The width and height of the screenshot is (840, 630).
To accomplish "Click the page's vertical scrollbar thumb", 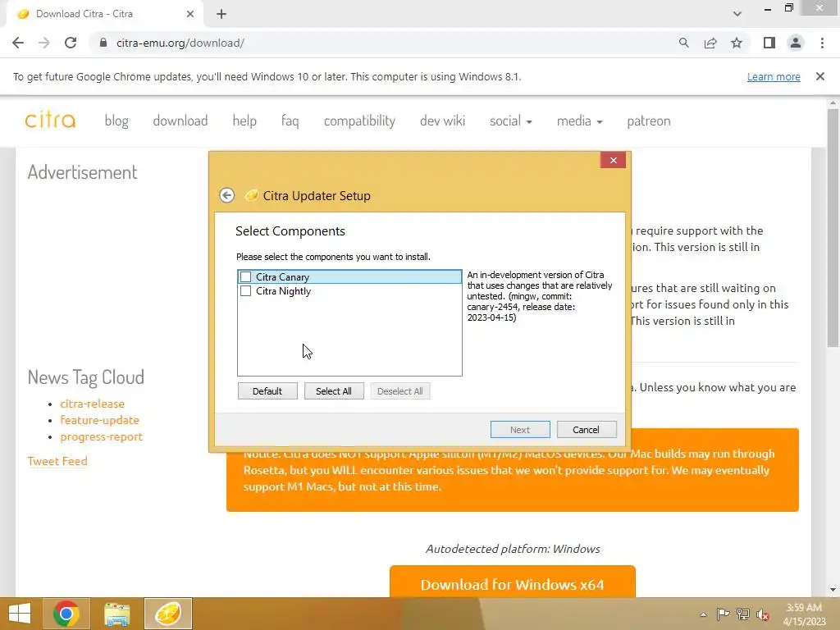I will [833, 228].
